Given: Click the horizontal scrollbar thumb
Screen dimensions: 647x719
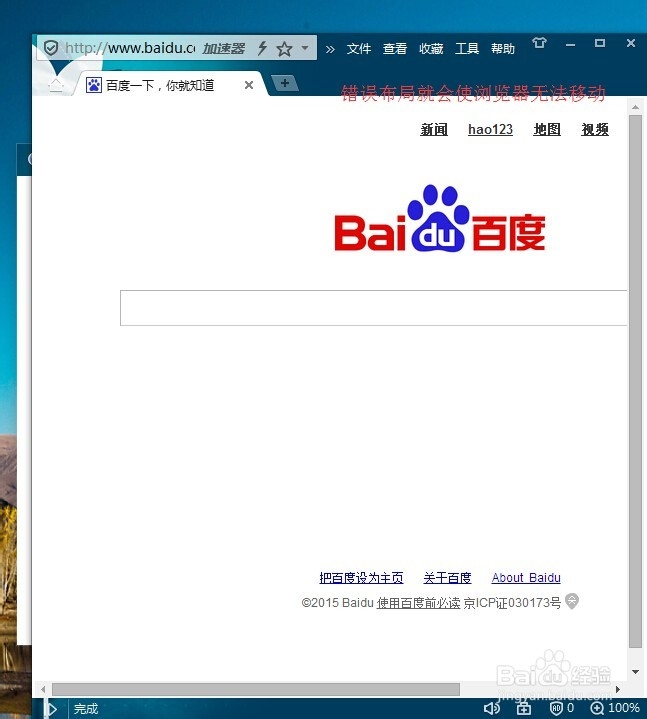Looking at the screenshot, I should 256,689.
